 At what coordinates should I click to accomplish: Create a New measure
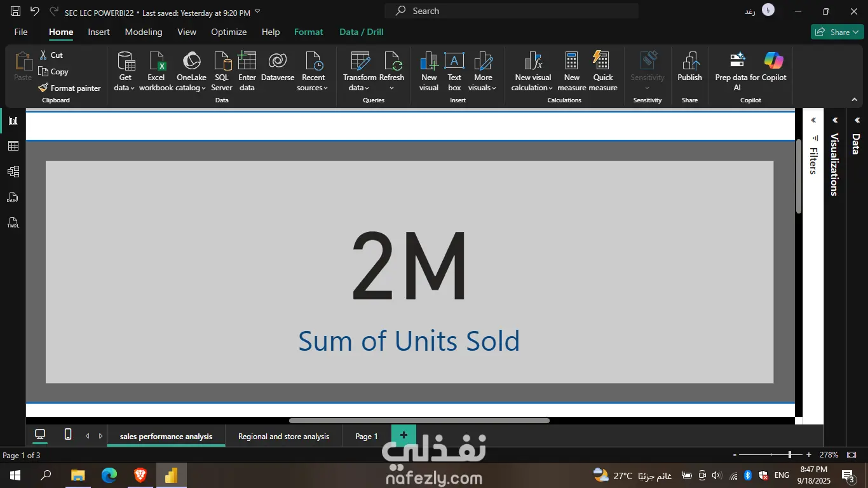click(572, 72)
